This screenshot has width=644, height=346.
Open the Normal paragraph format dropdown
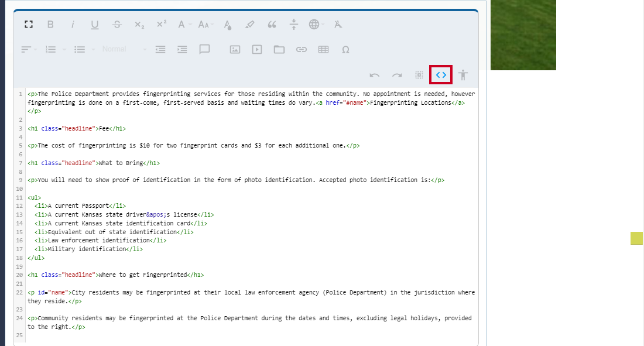click(x=124, y=49)
